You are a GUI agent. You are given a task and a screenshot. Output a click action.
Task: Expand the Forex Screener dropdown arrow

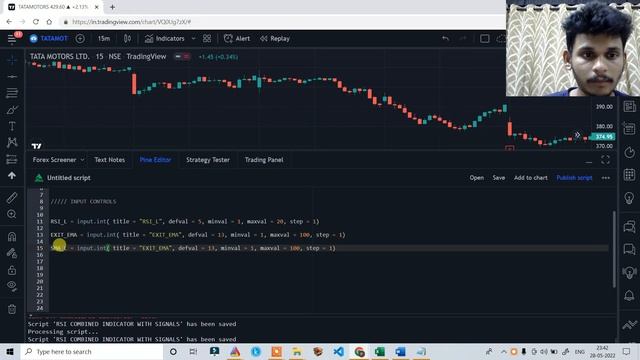82,160
